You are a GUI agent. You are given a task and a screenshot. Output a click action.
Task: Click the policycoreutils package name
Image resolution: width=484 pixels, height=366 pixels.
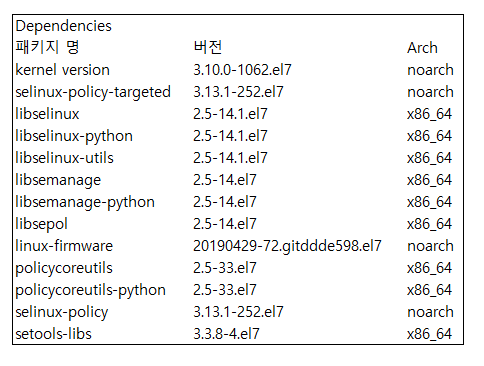[64, 268]
